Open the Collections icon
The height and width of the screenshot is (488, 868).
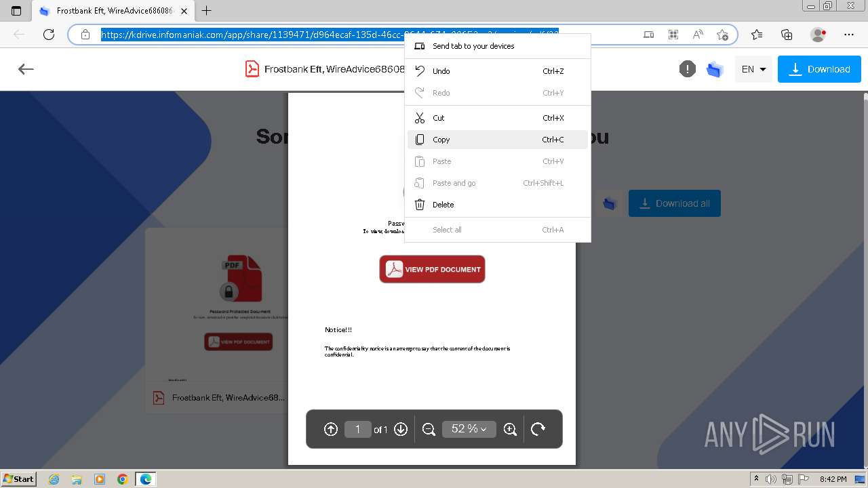[787, 35]
